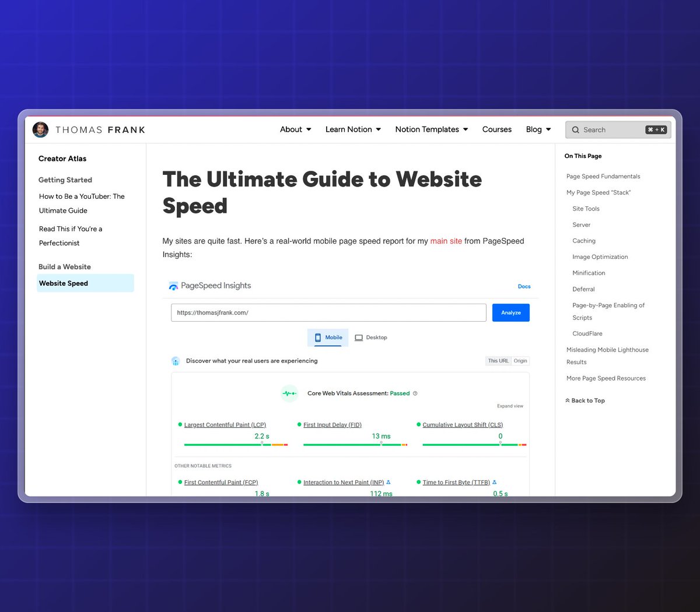
Task: Switch to the Mobile tab
Action: 328,337
